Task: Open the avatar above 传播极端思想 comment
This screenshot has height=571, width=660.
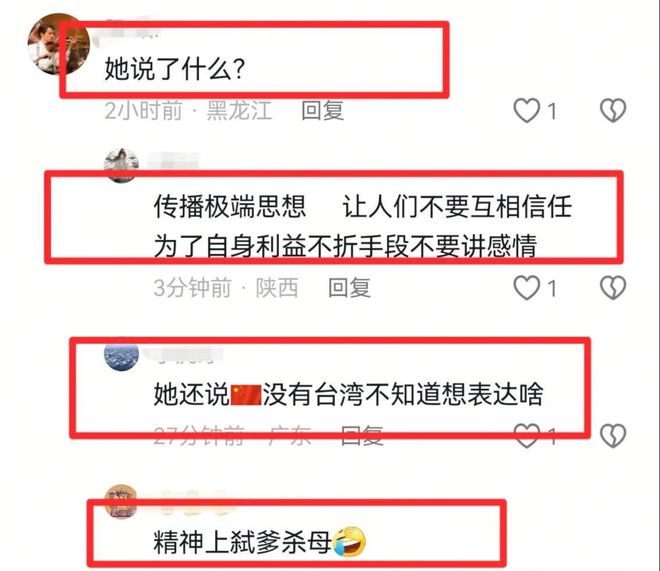Action: click(122, 165)
